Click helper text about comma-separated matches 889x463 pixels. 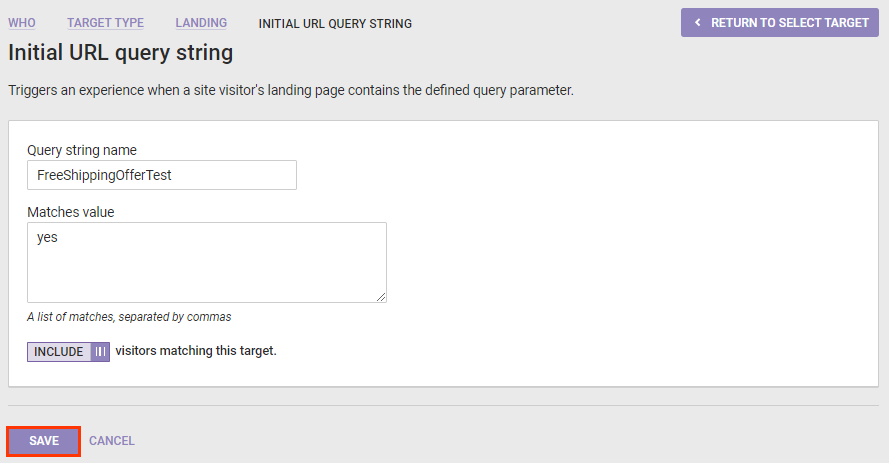coord(129,317)
